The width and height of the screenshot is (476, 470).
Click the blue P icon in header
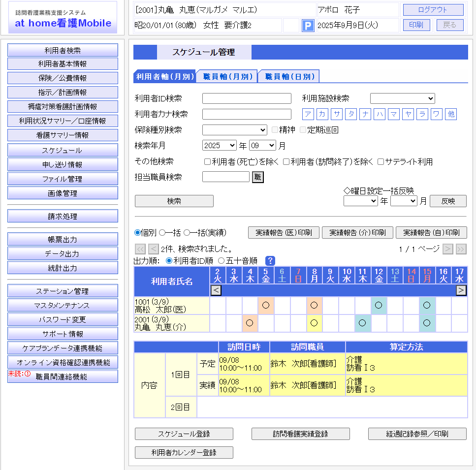pyautogui.click(x=308, y=25)
